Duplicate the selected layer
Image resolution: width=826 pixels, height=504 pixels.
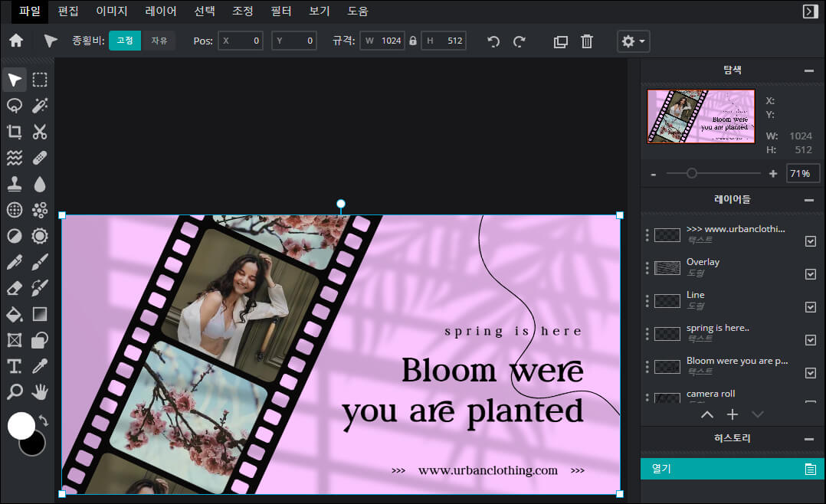(561, 41)
